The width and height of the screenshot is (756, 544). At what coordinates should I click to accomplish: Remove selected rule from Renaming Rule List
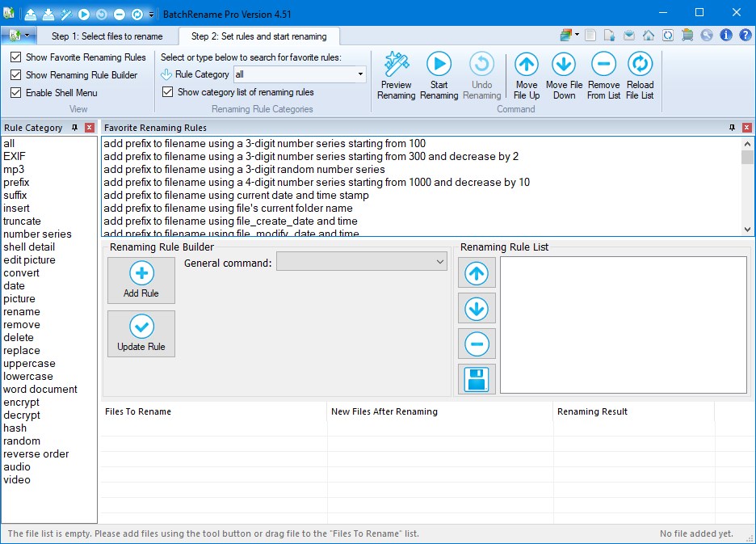click(477, 344)
